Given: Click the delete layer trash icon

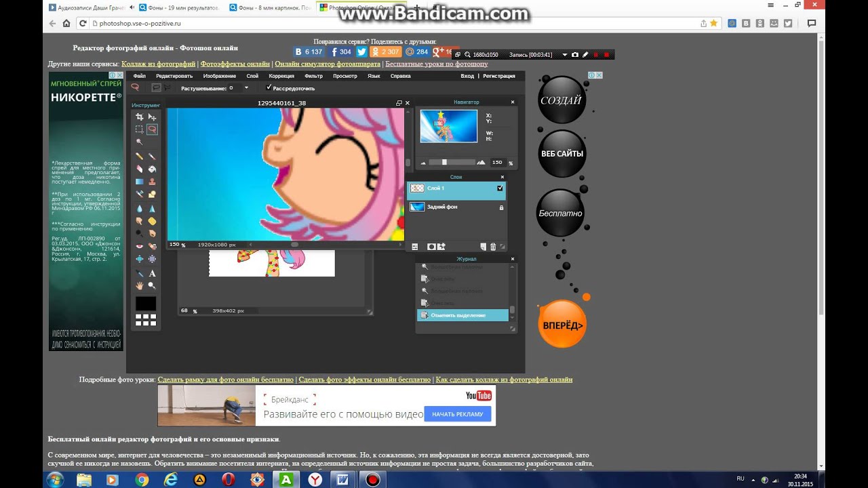Looking at the screenshot, I should coord(493,247).
